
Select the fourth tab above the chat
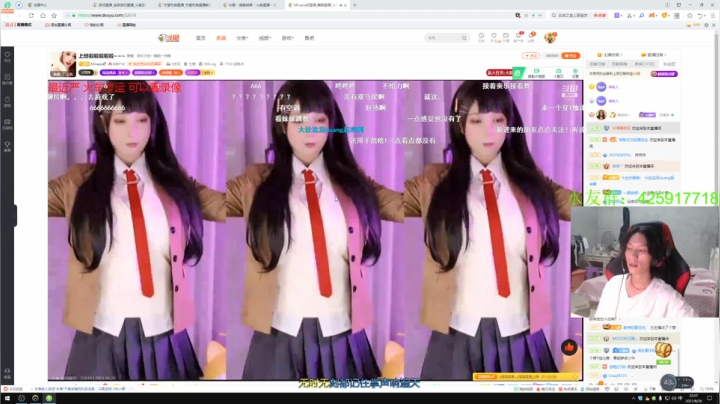669,64
